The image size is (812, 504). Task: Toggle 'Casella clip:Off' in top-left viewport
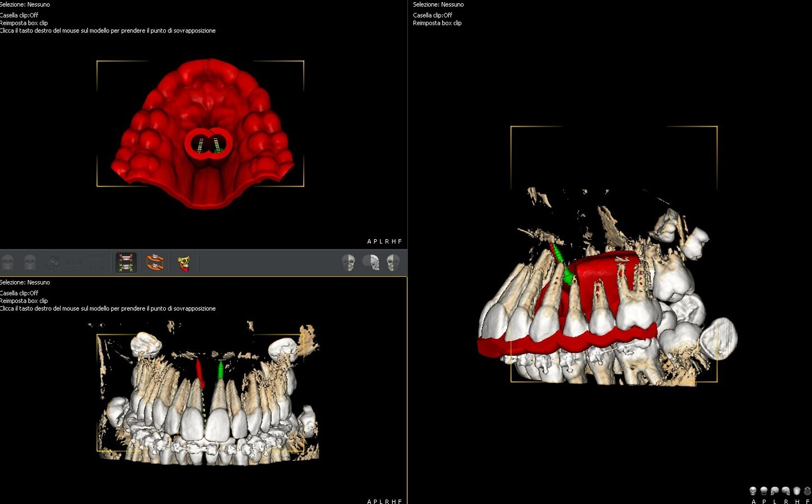19,15
